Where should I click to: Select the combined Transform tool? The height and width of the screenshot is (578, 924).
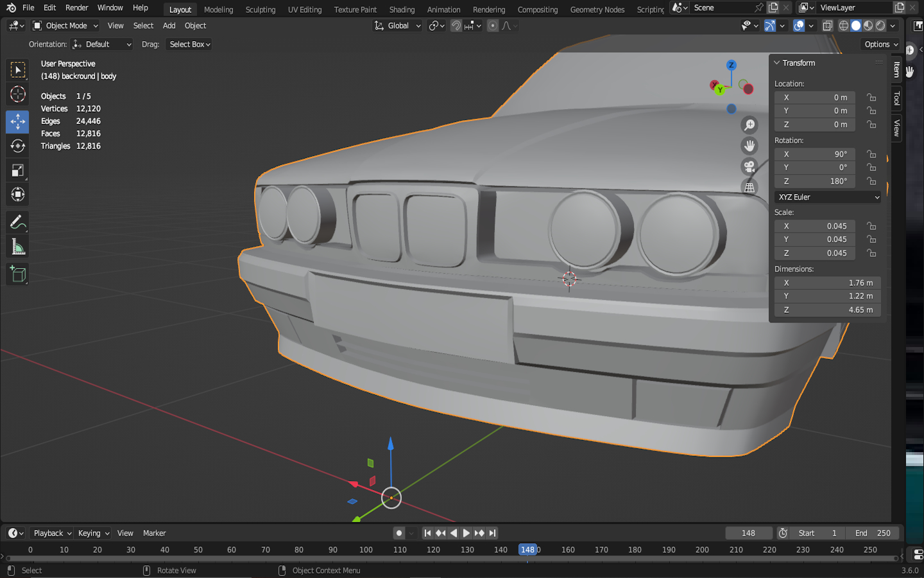coord(18,195)
